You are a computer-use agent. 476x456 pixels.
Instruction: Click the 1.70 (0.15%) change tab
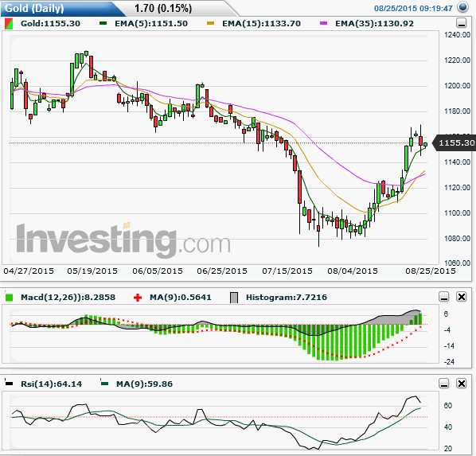point(163,8)
